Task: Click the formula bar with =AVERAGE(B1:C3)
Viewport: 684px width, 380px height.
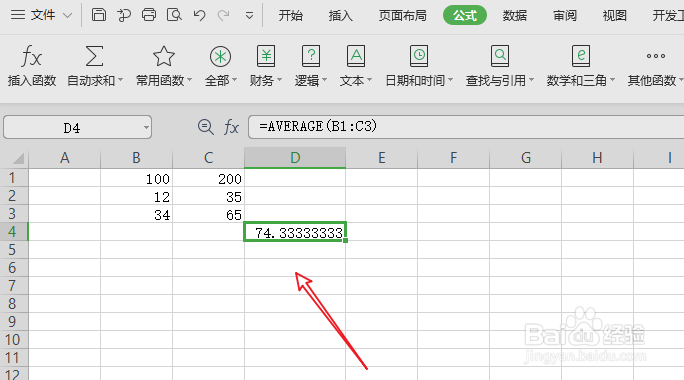Action: [x=466, y=127]
